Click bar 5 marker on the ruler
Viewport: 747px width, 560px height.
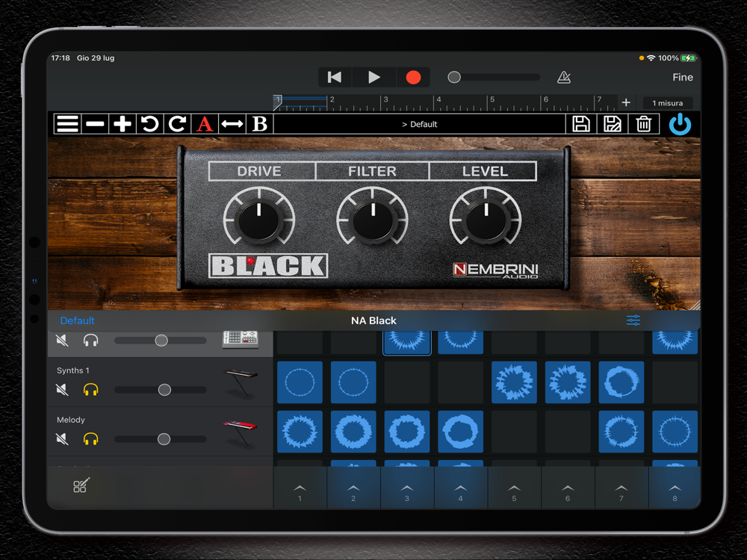[492, 99]
